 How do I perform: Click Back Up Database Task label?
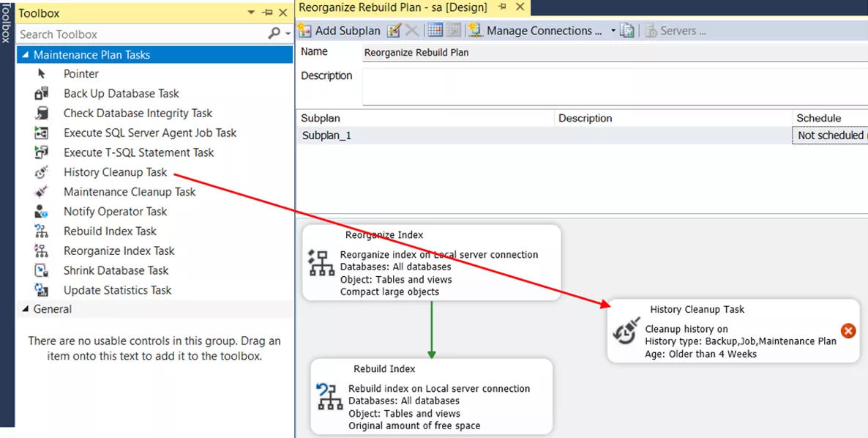pos(121,94)
